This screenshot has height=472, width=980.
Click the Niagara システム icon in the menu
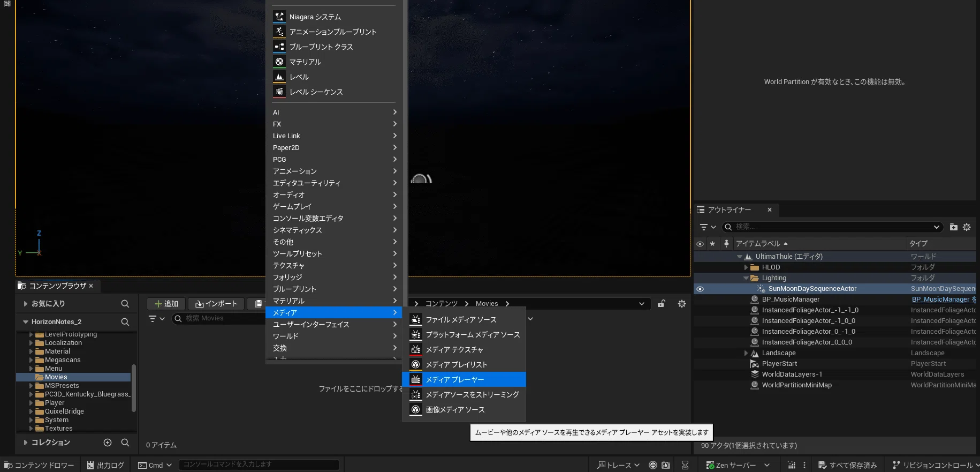(x=279, y=17)
